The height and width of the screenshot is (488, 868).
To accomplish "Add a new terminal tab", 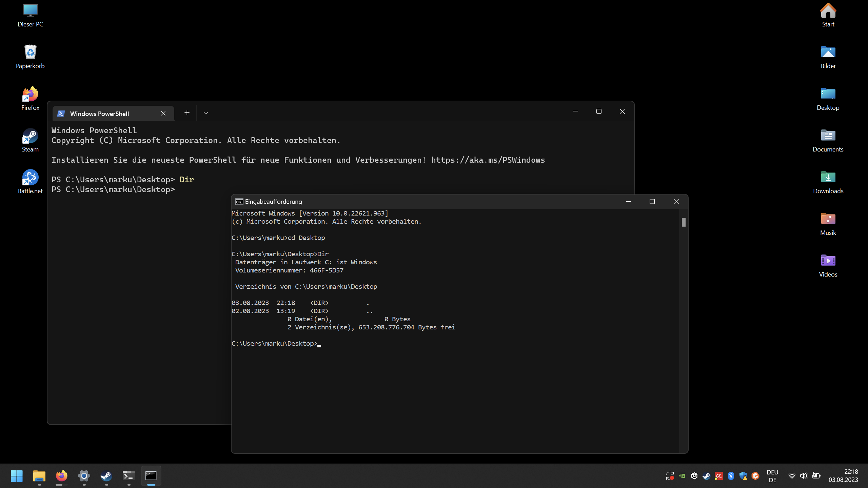I will pyautogui.click(x=187, y=113).
